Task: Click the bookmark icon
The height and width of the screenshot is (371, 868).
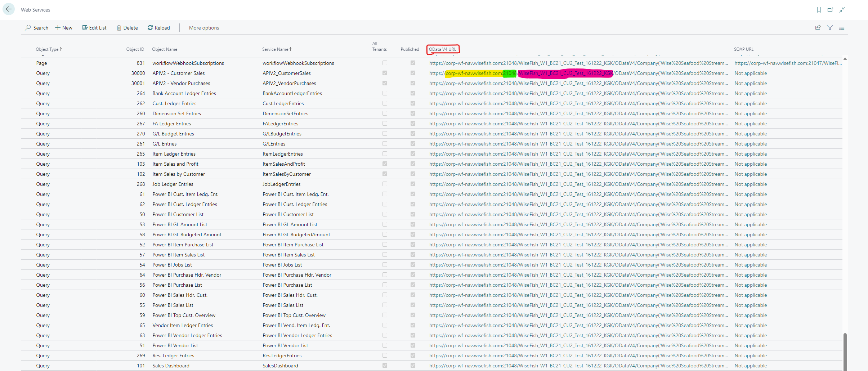Action: (819, 10)
